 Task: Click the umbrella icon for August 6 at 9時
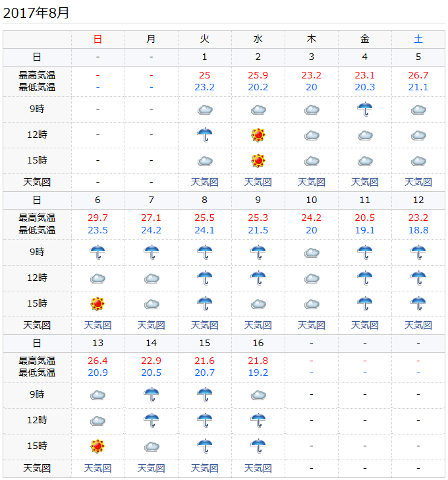98,253
